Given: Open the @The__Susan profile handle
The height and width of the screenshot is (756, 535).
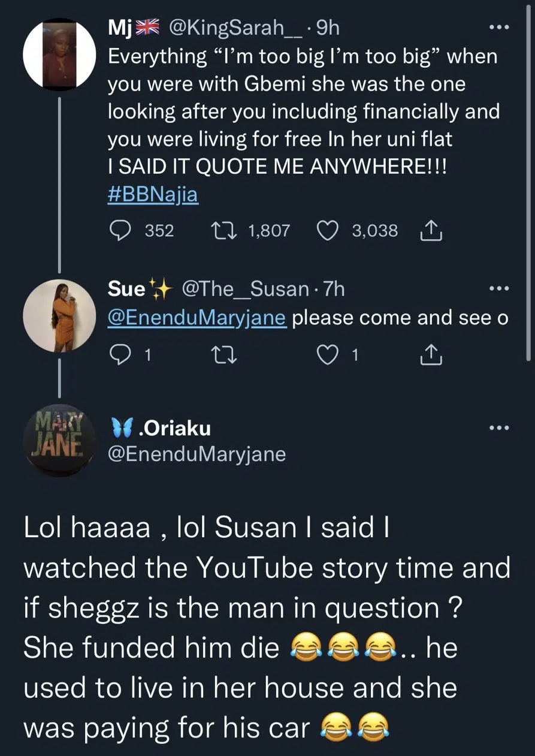Looking at the screenshot, I should 244,290.
